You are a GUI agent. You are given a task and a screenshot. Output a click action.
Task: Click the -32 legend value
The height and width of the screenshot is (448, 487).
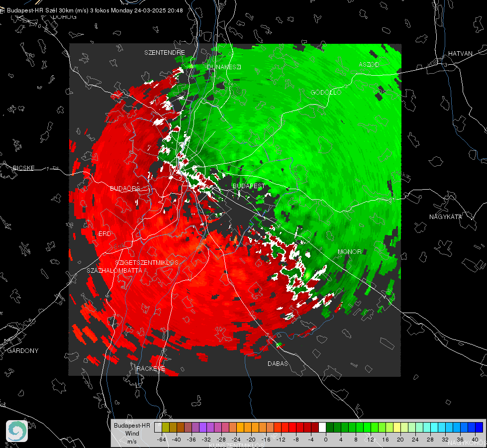pyautogui.click(x=206, y=440)
